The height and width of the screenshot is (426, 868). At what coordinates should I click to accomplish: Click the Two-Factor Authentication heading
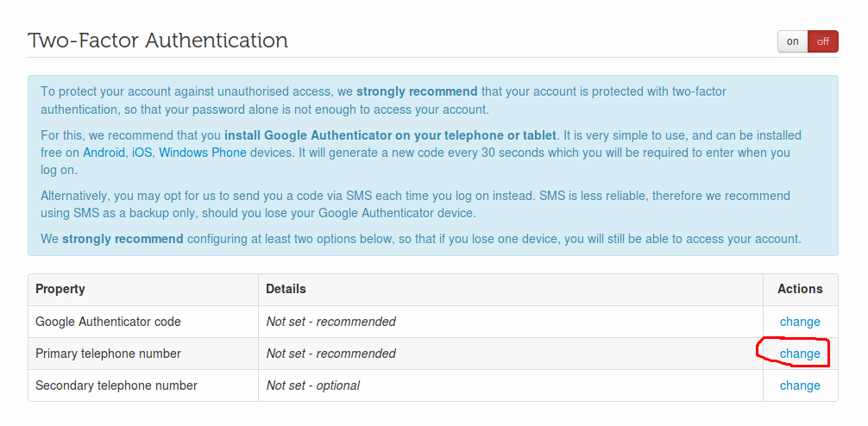coord(158,41)
